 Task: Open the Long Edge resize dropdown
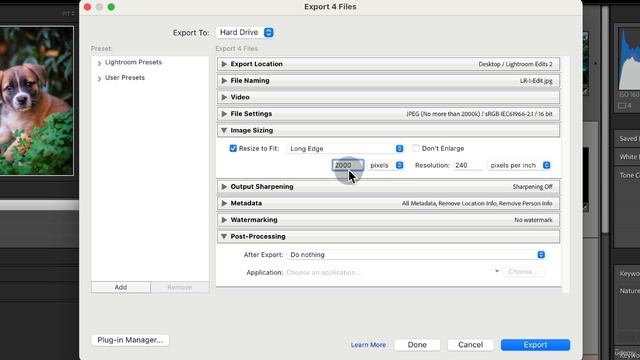pyautogui.click(x=346, y=149)
